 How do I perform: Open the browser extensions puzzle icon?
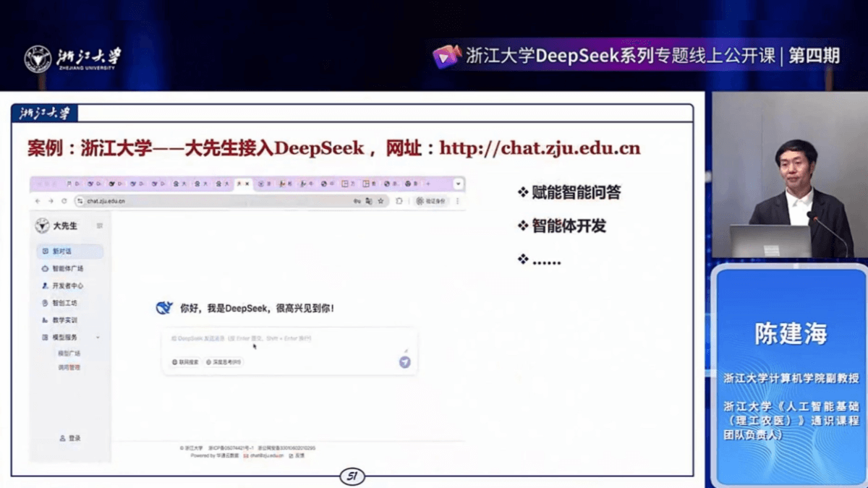click(x=399, y=201)
